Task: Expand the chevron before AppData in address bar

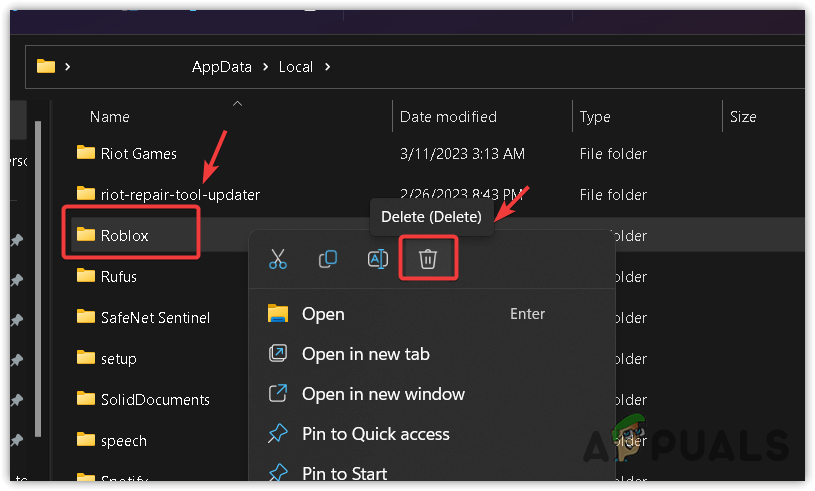Action: click(x=67, y=67)
